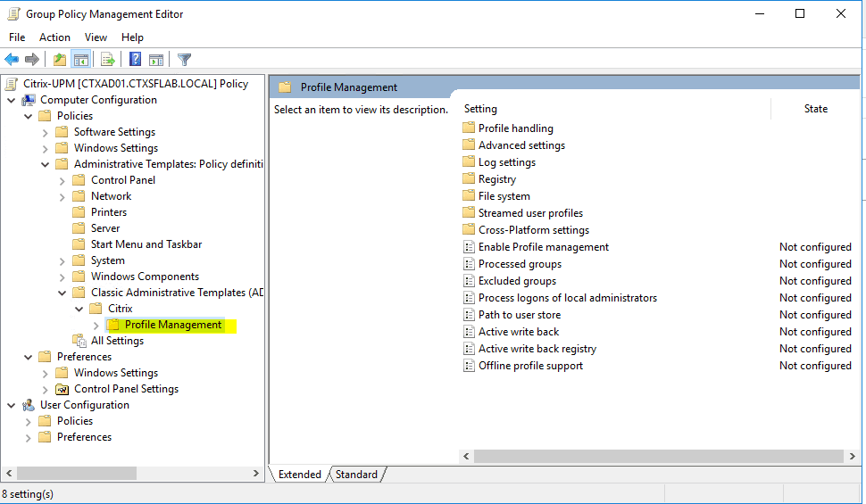866x504 pixels.
Task: Collapse the Citrix tree node
Action: (79, 310)
